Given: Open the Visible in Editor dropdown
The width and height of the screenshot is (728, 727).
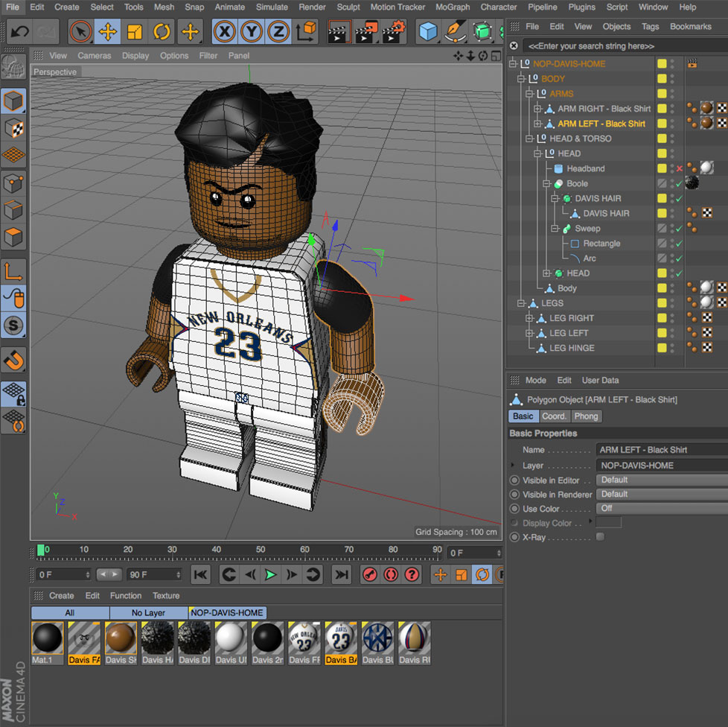Looking at the screenshot, I should point(660,480).
